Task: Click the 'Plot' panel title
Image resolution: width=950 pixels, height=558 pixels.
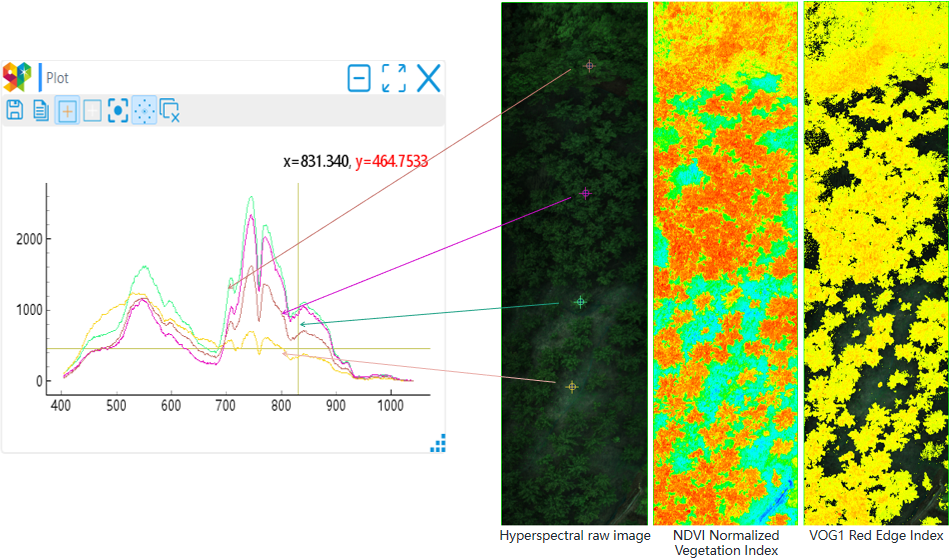Action: point(58,78)
